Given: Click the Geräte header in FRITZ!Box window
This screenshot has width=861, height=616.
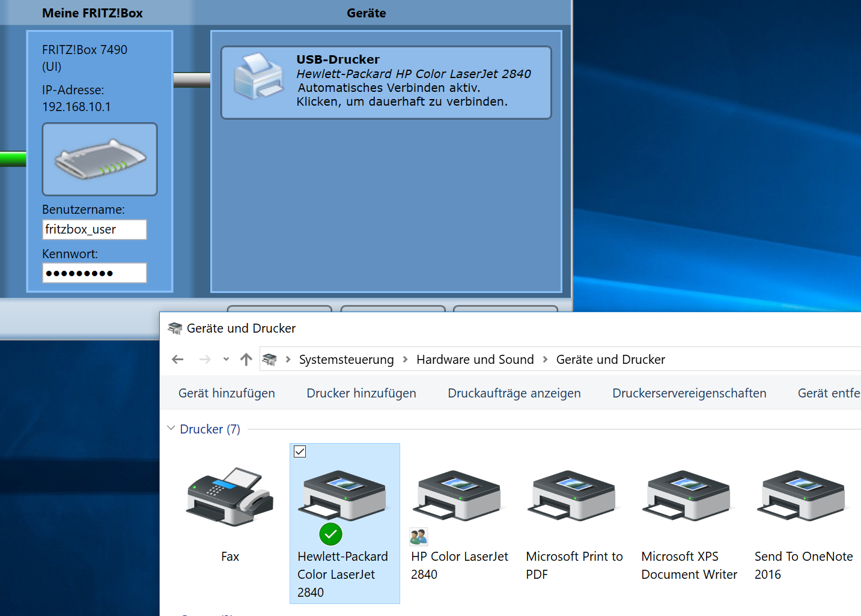Looking at the screenshot, I should (367, 13).
